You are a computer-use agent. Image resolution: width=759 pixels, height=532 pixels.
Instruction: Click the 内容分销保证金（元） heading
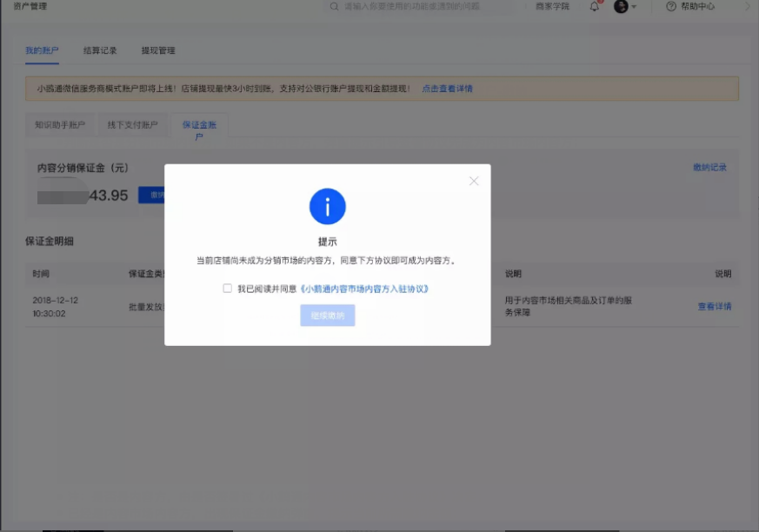pyautogui.click(x=83, y=168)
